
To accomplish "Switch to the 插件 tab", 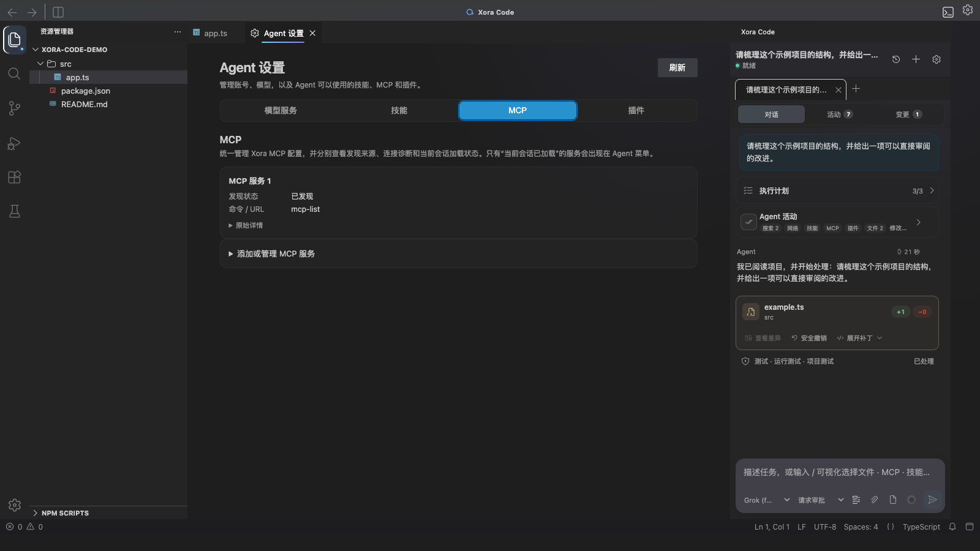I will [636, 110].
